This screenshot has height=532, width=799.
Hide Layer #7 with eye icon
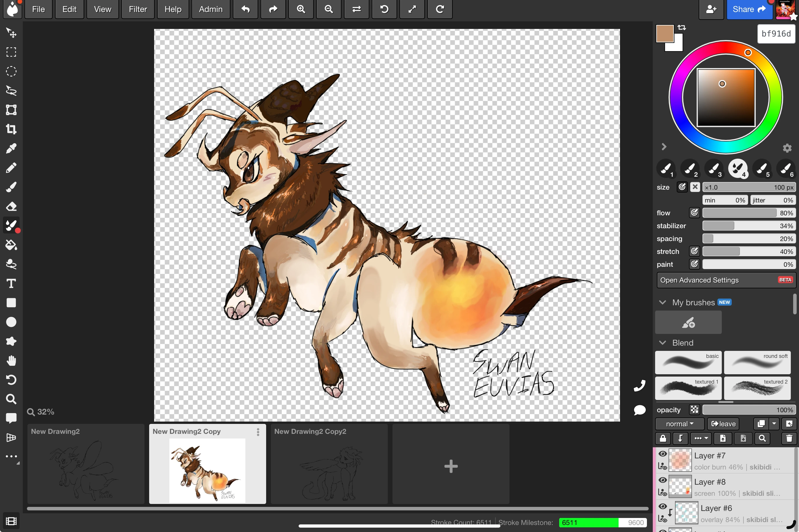pyautogui.click(x=662, y=454)
